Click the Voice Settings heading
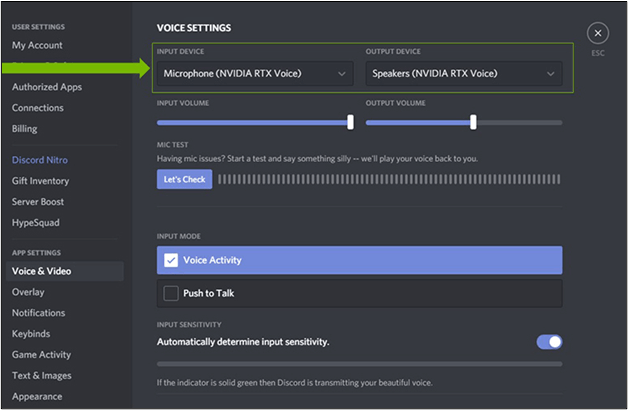Image resolution: width=628 pixels, height=410 pixels. click(x=194, y=28)
